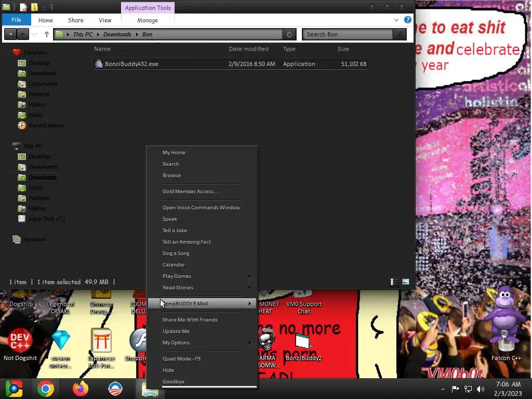Select Recent places in Favorites
The width and height of the screenshot is (532, 399).
coord(41,125)
